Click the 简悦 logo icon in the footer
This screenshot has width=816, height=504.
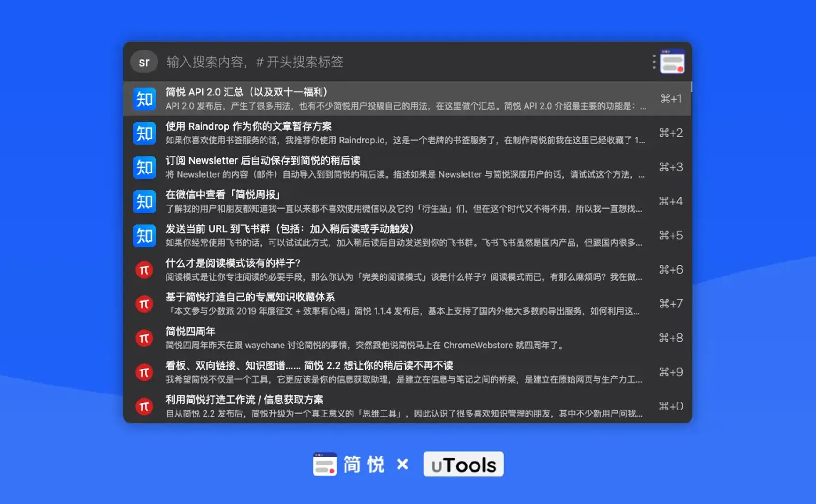coord(325,464)
